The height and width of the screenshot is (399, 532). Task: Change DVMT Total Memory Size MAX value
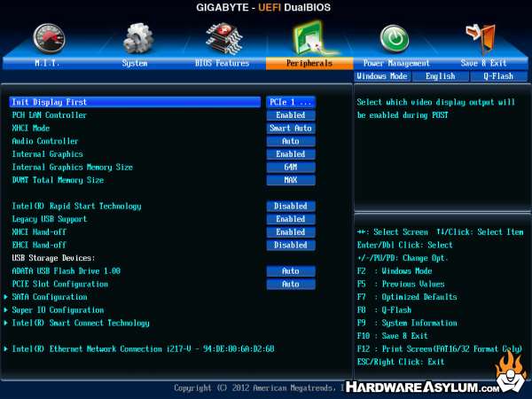(291, 180)
